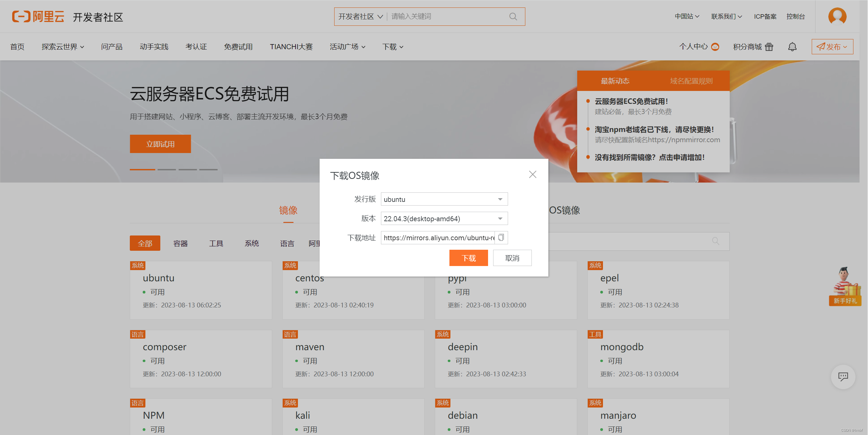This screenshot has height=435, width=868.
Task: Click the 立即试用 button
Action: click(160, 144)
